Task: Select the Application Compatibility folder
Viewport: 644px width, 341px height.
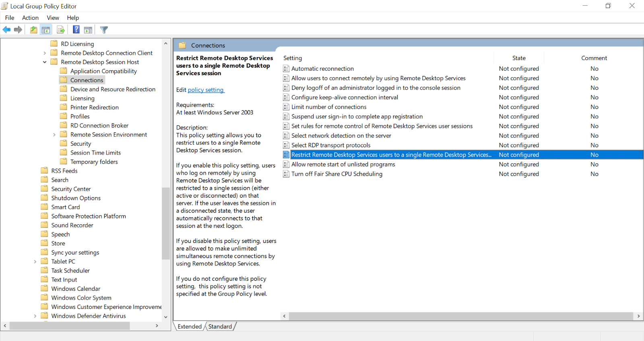Action: click(103, 71)
